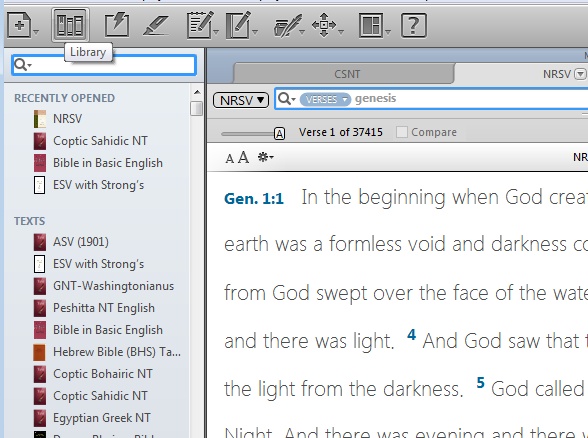The image size is (588, 438).
Task: Open the NRSV text selector dropdown
Action: pos(241,100)
